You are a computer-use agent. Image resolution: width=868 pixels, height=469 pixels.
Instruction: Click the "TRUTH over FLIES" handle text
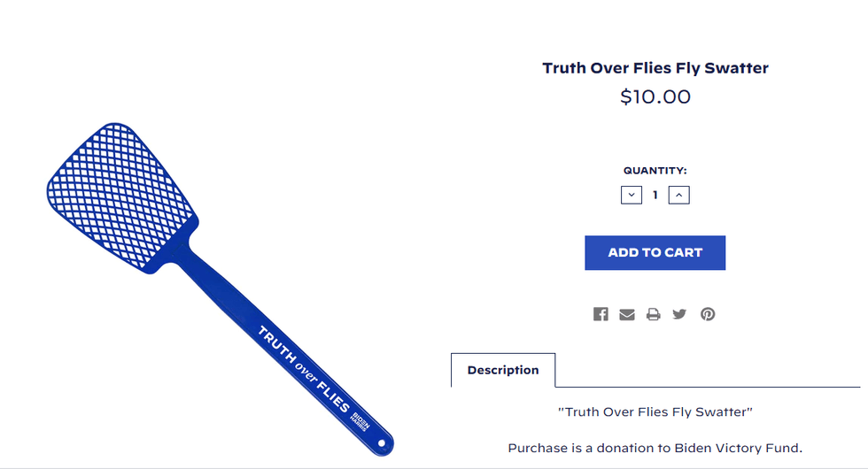[x=304, y=371]
